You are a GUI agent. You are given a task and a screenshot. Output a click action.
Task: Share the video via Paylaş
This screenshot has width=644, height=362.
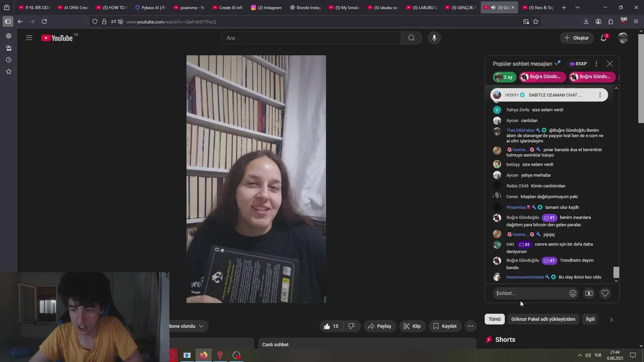[379, 326]
